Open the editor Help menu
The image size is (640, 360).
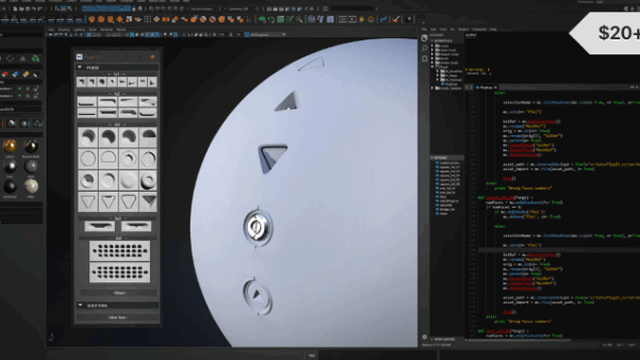click(x=493, y=29)
